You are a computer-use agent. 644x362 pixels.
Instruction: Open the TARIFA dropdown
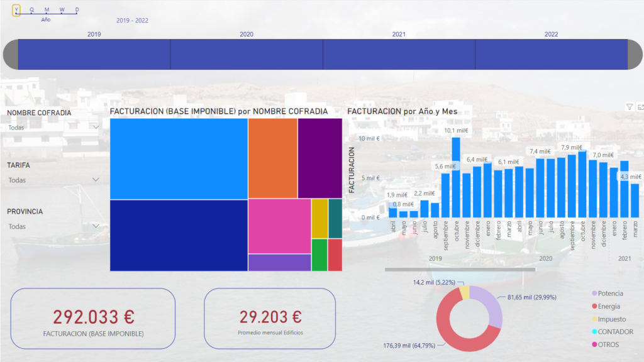[96, 180]
